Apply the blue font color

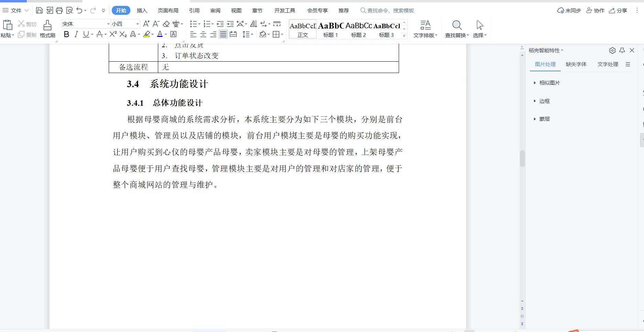160,34
